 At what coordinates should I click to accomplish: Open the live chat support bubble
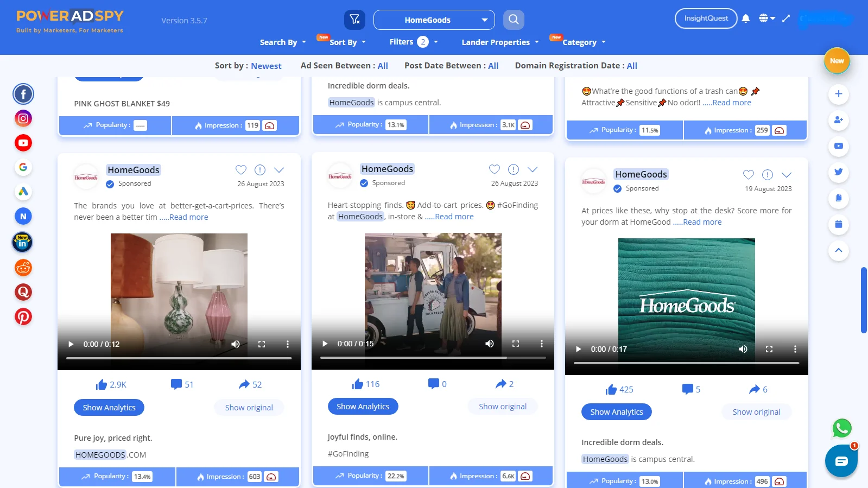tap(841, 461)
